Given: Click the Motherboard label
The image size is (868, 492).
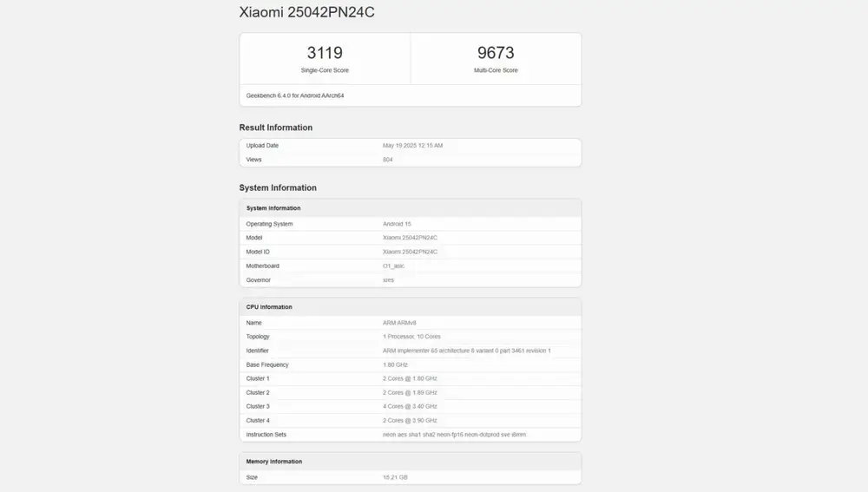Looking at the screenshot, I should (x=262, y=266).
